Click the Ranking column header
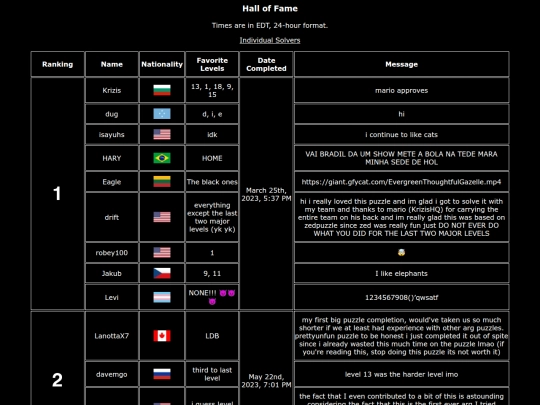 [x=58, y=64]
